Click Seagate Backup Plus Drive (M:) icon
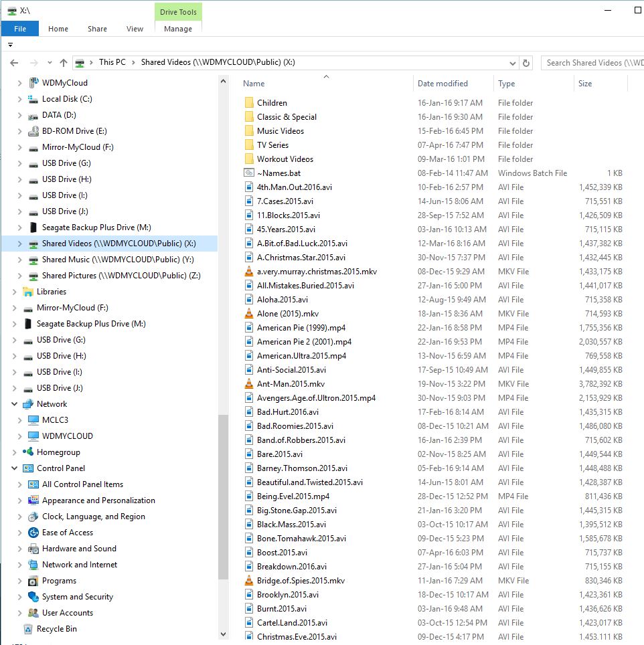 (x=33, y=227)
